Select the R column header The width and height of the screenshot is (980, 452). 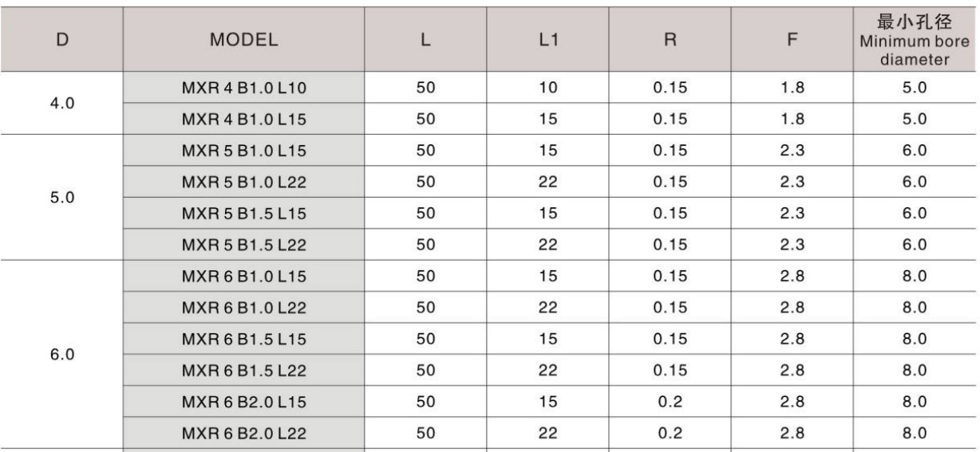click(x=670, y=40)
